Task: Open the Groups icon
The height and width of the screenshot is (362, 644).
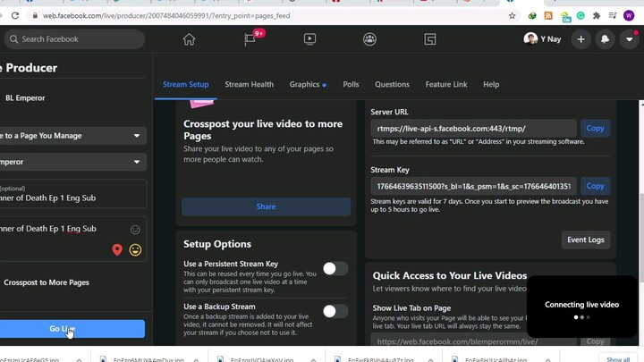Action: (x=369, y=39)
